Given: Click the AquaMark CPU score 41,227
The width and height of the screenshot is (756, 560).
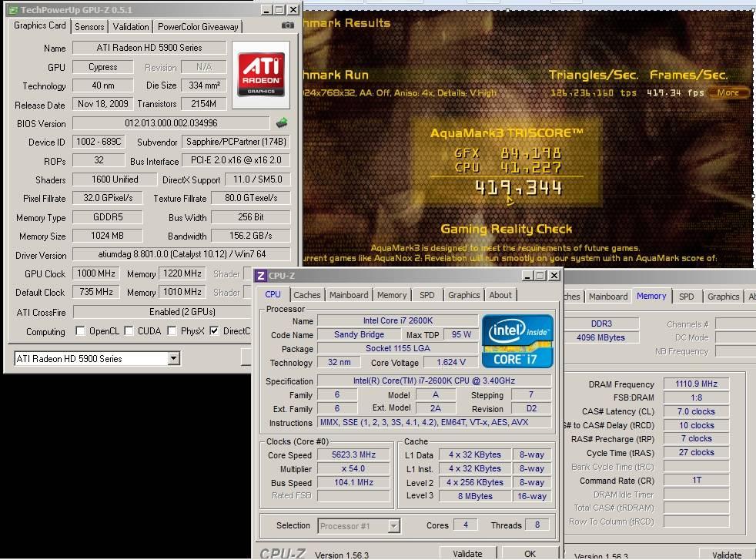Looking at the screenshot, I should pyautogui.click(x=531, y=167).
